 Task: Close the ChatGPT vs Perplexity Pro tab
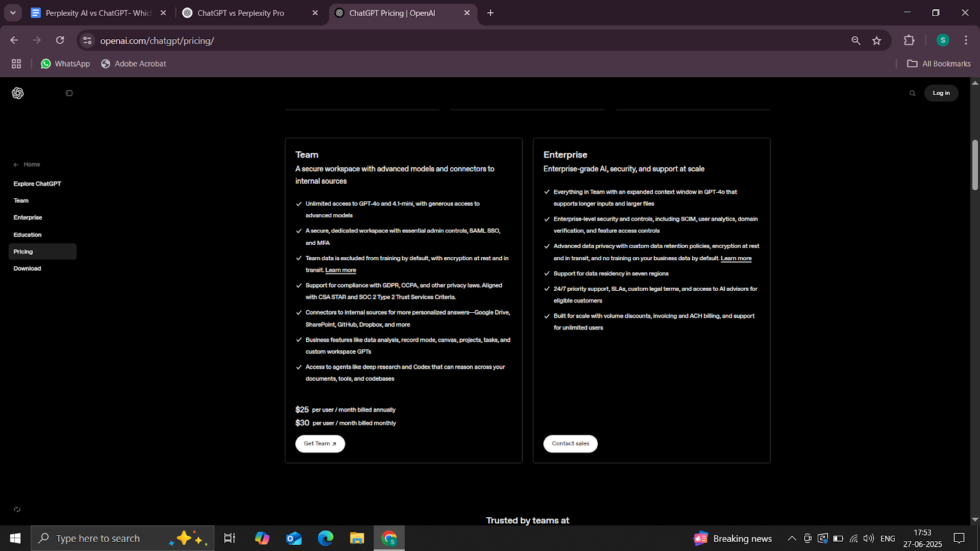(x=315, y=13)
